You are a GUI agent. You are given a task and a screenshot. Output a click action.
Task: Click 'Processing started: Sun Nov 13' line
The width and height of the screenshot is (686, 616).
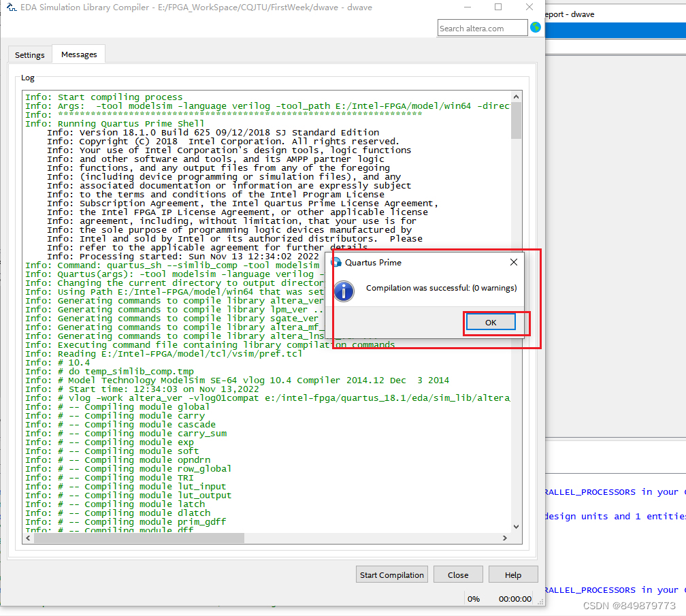point(183,257)
